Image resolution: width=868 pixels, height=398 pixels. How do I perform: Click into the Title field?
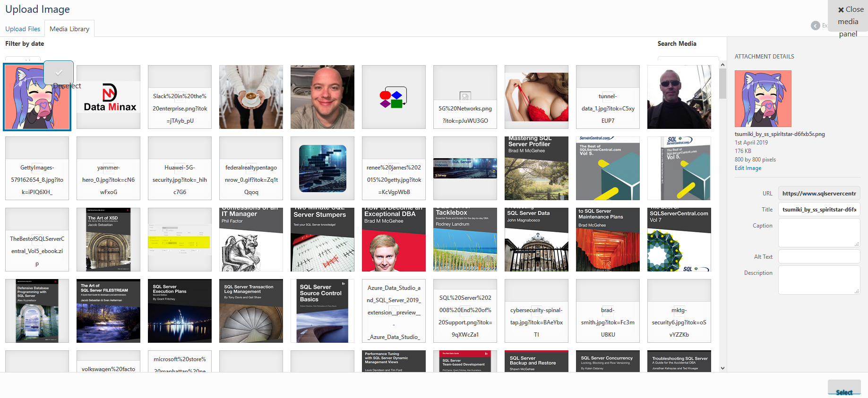819,210
